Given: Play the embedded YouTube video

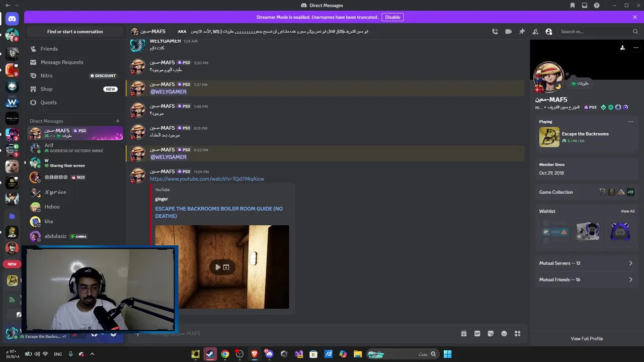Looking at the screenshot, I should pyautogui.click(x=218, y=267).
